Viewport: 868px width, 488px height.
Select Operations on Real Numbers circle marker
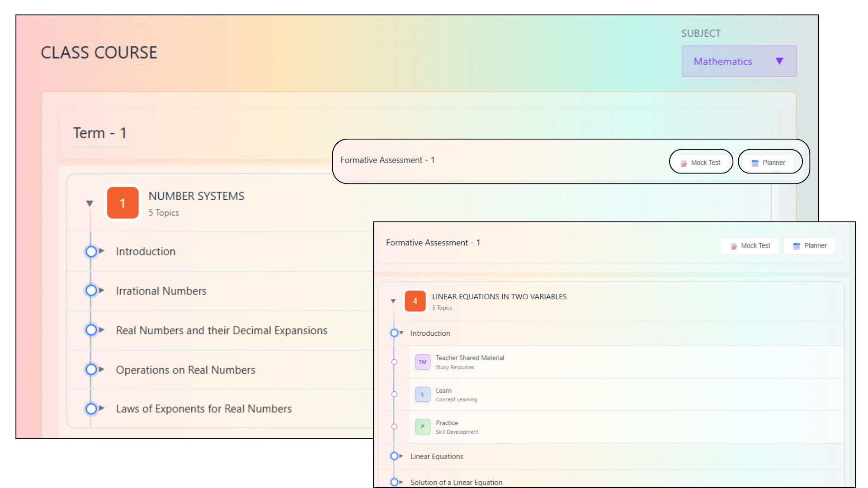point(91,370)
